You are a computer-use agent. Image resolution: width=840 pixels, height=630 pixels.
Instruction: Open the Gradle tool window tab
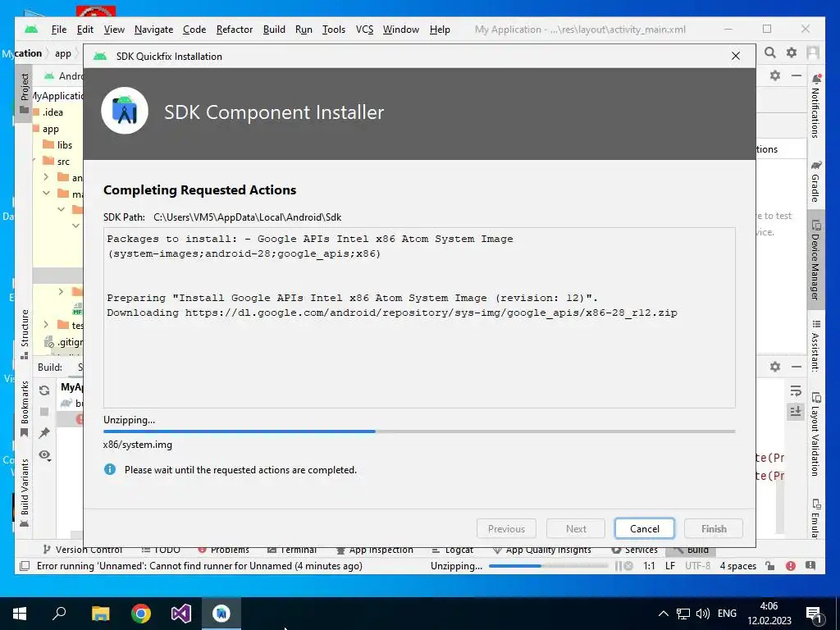tap(815, 181)
